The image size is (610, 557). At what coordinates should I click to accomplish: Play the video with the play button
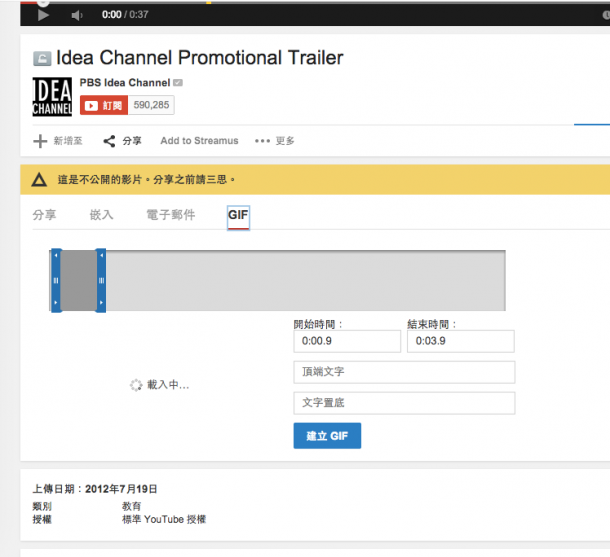[43, 15]
